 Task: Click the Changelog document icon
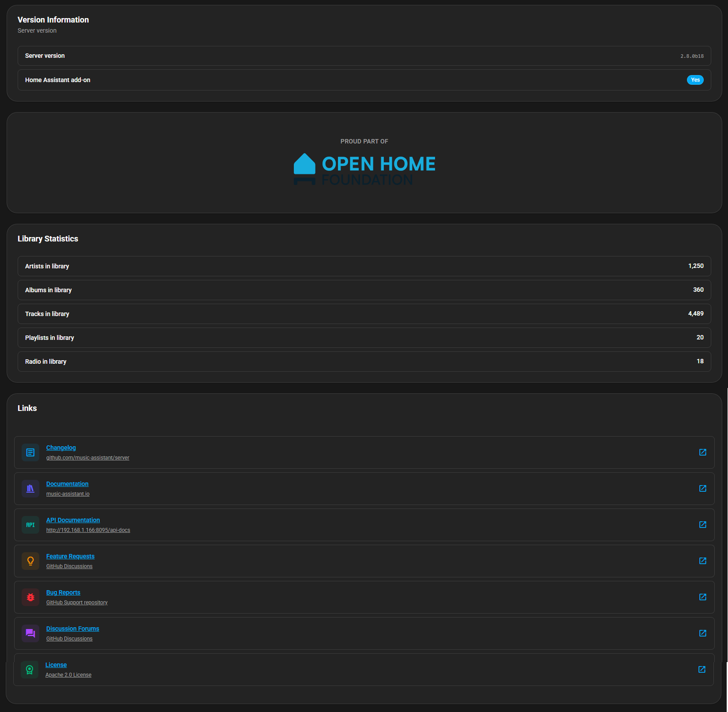pyautogui.click(x=30, y=452)
